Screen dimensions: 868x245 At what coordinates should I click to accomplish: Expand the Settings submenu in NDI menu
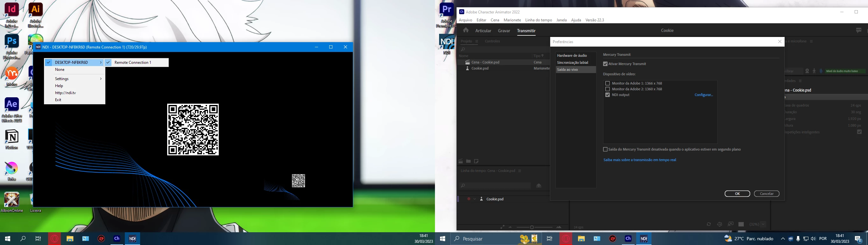(74, 78)
